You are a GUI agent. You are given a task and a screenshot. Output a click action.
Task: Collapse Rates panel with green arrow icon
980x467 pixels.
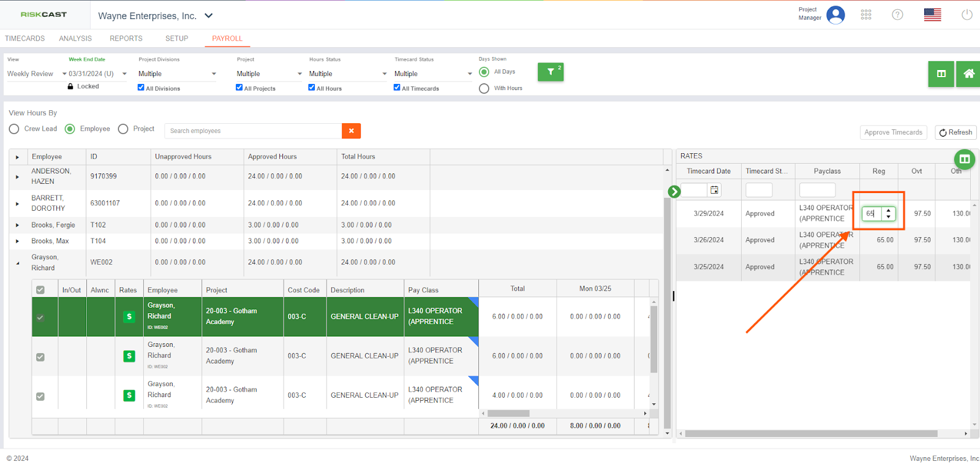pyautogui.click(x=674, y=192)
